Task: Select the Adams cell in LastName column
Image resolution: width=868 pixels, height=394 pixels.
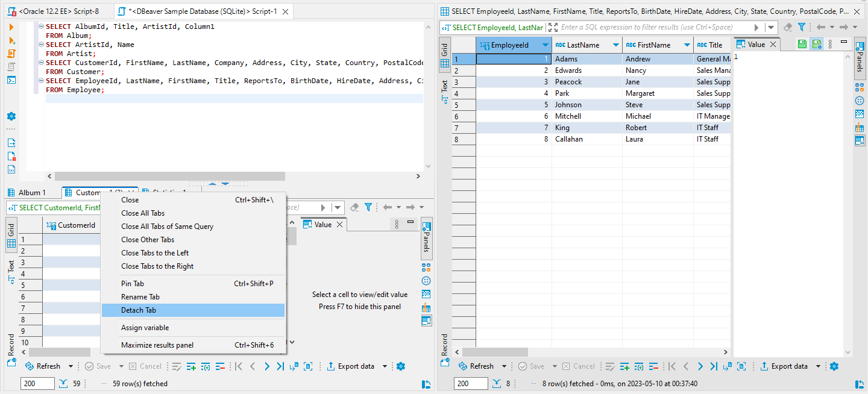Action: pyautogui.click(x=587, y=59)
